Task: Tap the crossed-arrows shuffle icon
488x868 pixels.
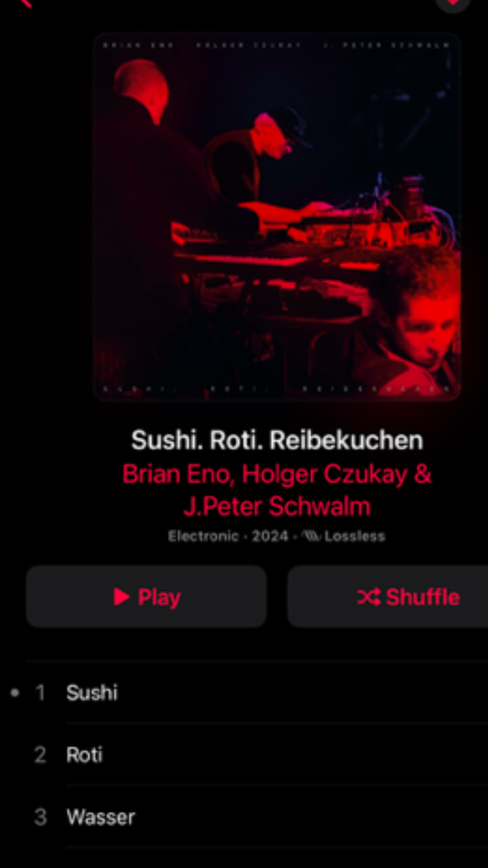Action: coord(369,597)
